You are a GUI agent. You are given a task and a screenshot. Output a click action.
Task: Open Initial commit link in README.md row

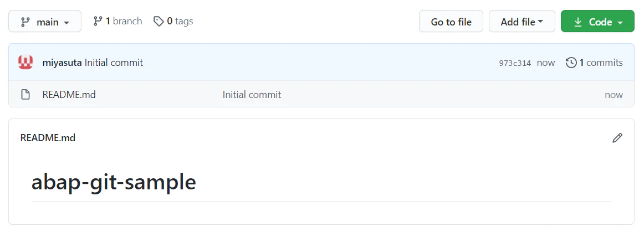click(252, 95)
